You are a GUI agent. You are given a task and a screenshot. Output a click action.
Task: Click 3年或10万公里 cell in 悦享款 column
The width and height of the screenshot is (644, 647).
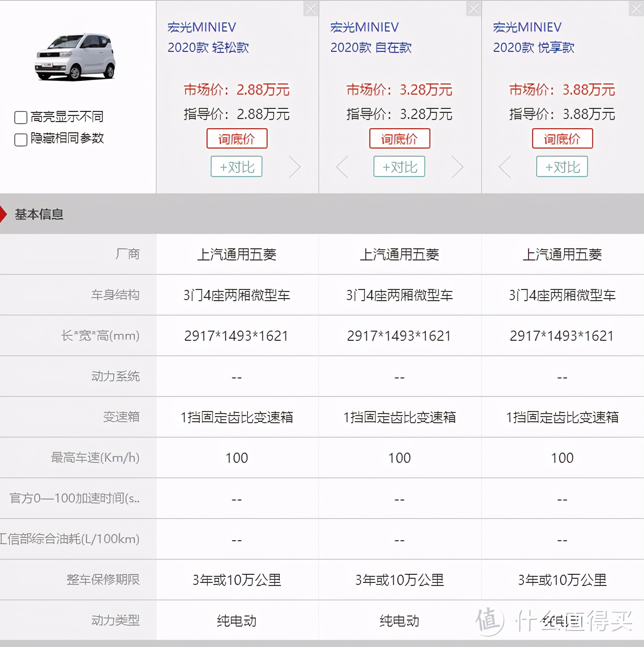pyautogui.click(x=562, y=580)
